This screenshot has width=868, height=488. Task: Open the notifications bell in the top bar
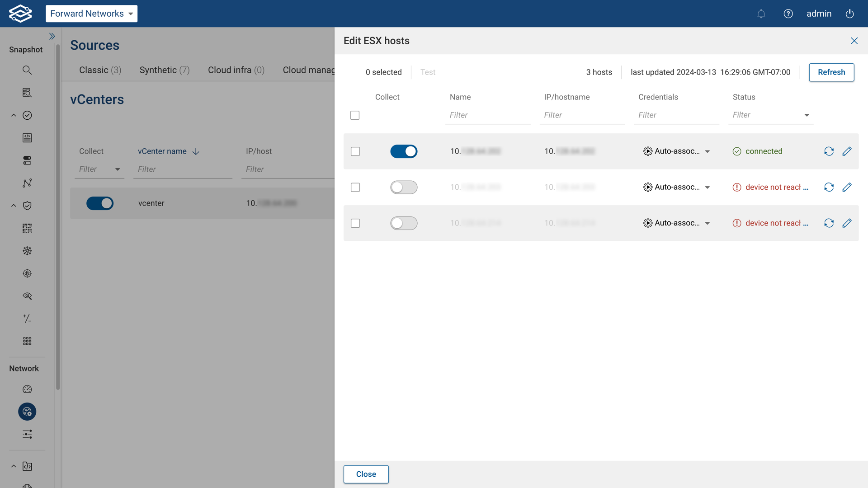coord(761,14)
